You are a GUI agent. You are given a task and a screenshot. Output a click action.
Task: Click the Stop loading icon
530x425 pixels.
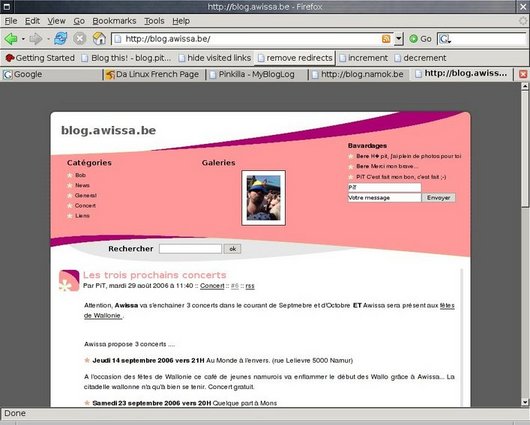point(80,39)
